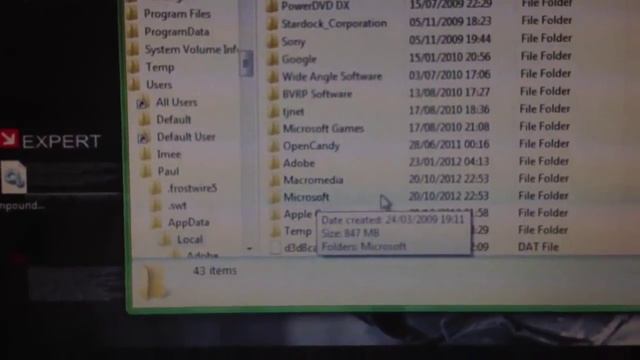Select the Sony folder name

pyautogui.click(x=293, y=42)
